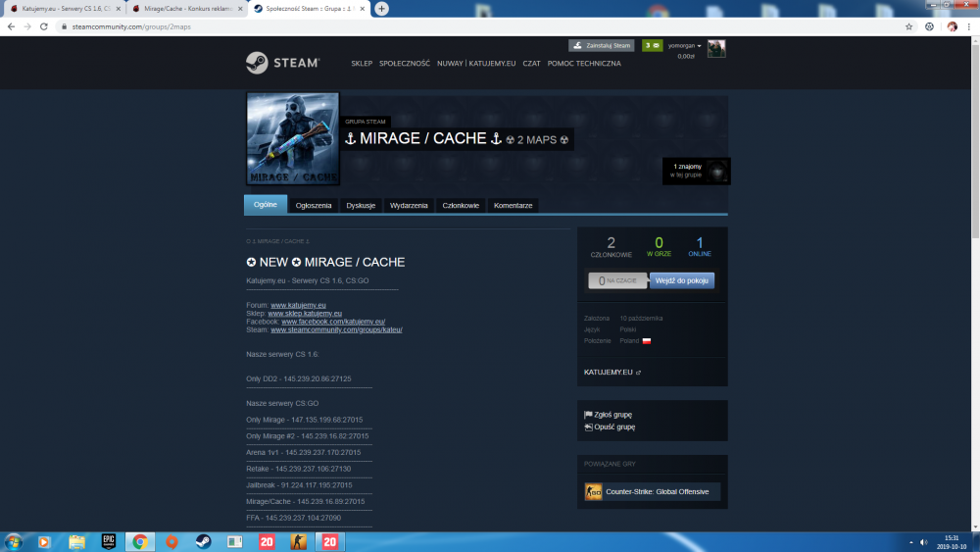Click 'Only DD2 - 145.239.20.86:27125' text
Image resolution: width=980 pixels, height=552 pixels.
(299, 378)
